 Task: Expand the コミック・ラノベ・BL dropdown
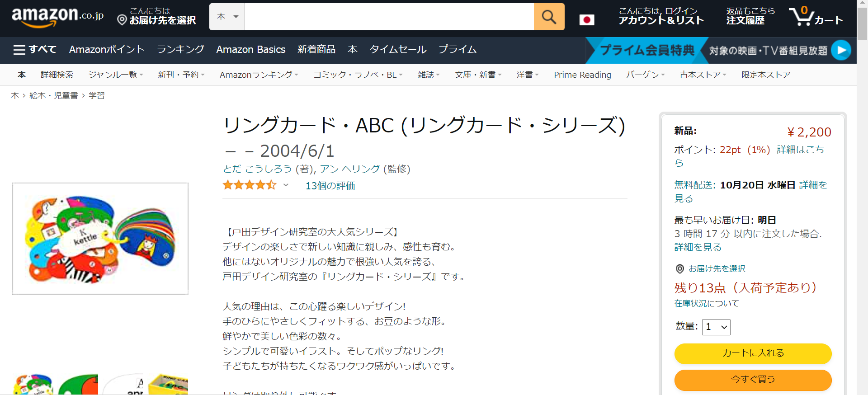click(358, 75)
